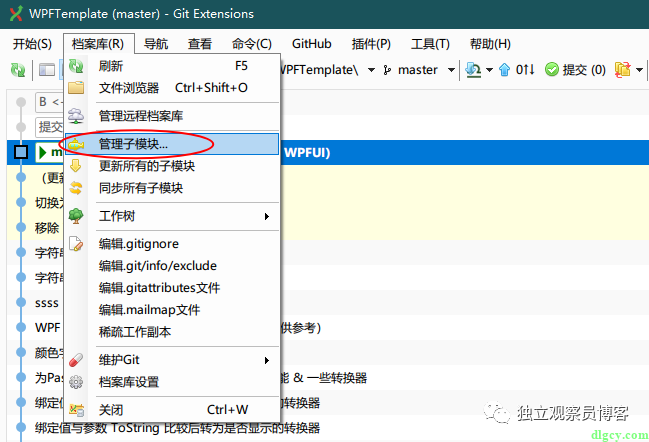Choose 关闭 Ctrl+W entry
This screenshot has width=649, height=442.
pos(172,410)
